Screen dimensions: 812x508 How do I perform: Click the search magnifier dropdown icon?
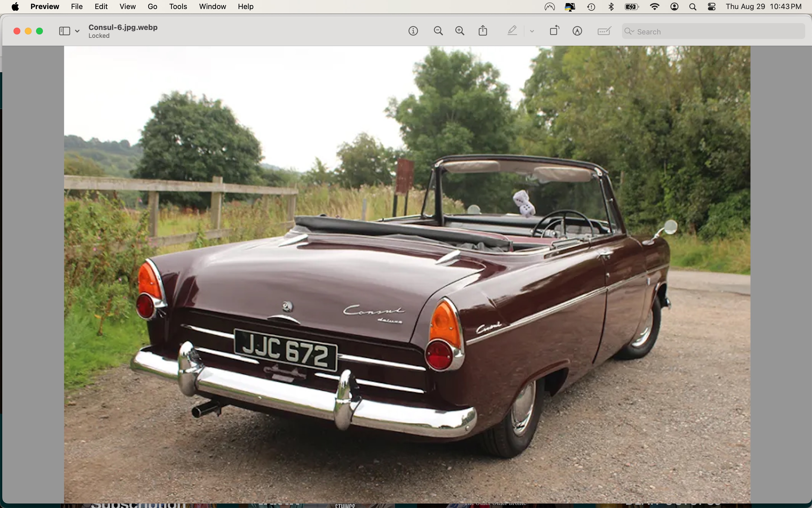point(629,31)
